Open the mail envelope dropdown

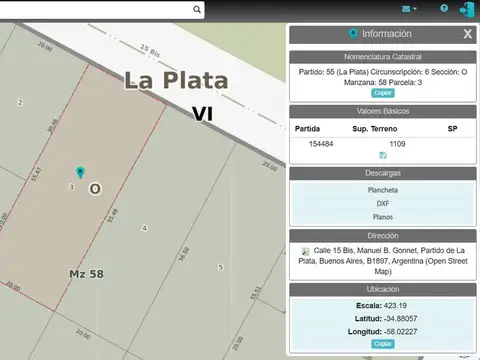(409, 9)
